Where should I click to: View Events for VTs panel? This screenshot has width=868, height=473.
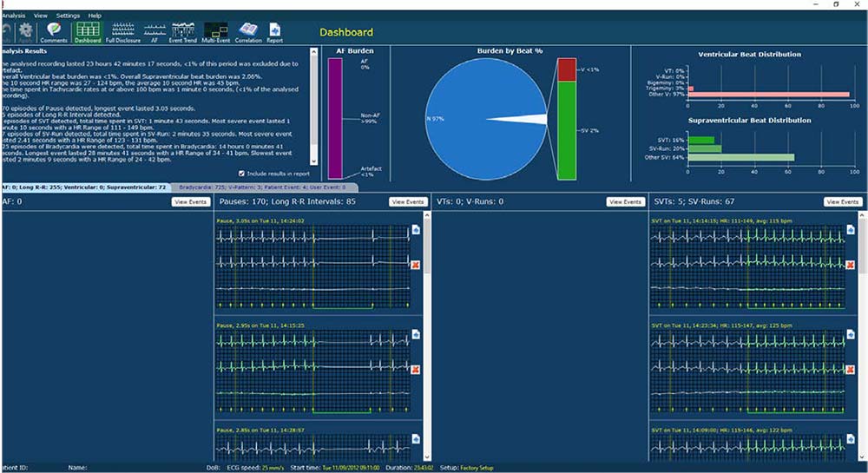(626, 202)
